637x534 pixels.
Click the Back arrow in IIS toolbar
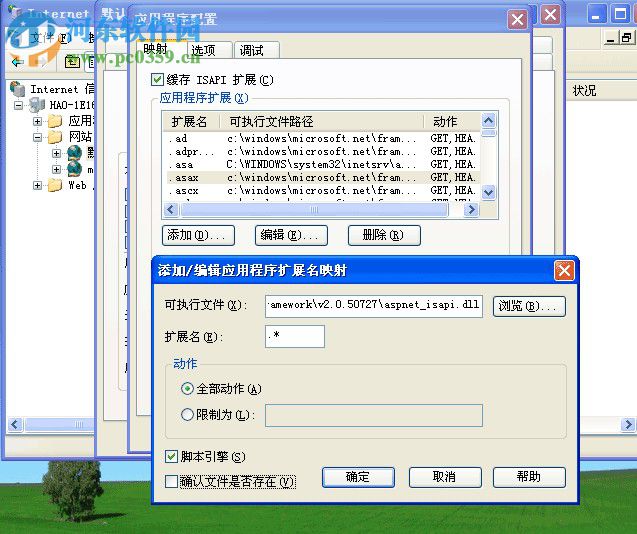pyautogui.click(x=17, y=62)
